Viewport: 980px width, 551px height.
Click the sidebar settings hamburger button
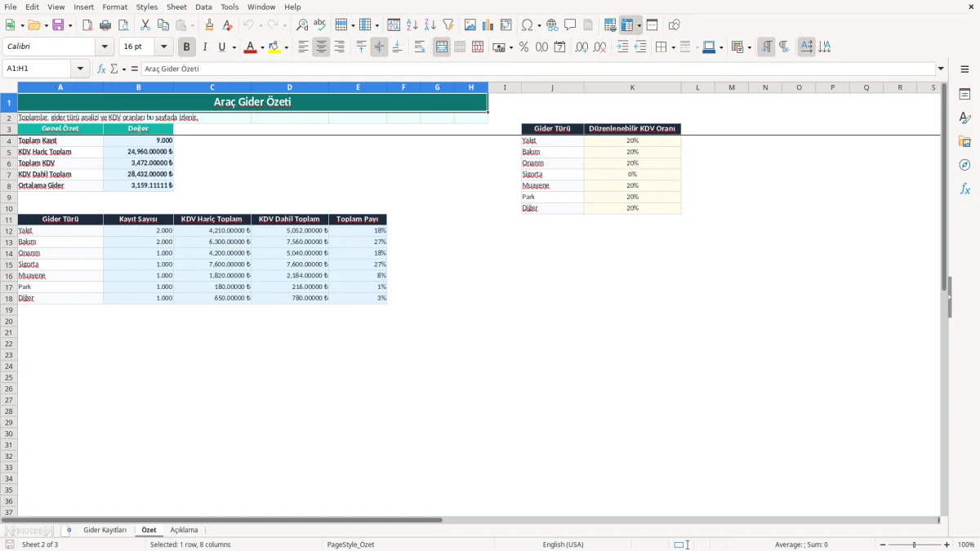point(964,69)
